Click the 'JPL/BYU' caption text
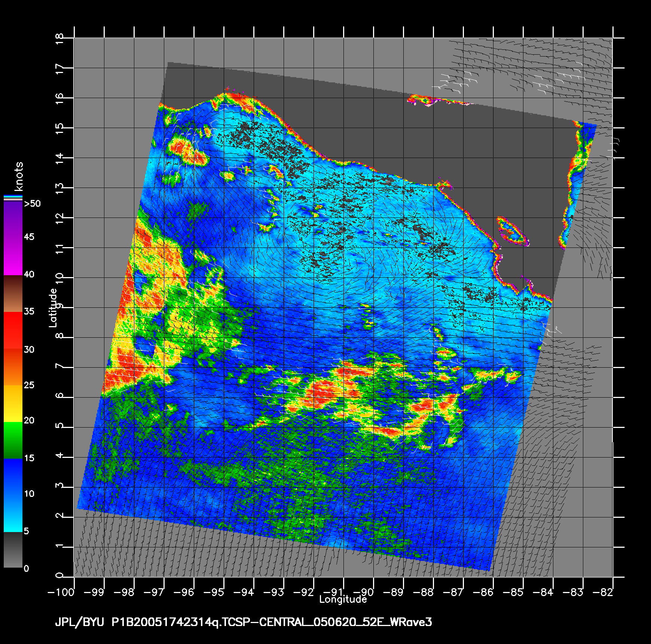 click(80, 622)
